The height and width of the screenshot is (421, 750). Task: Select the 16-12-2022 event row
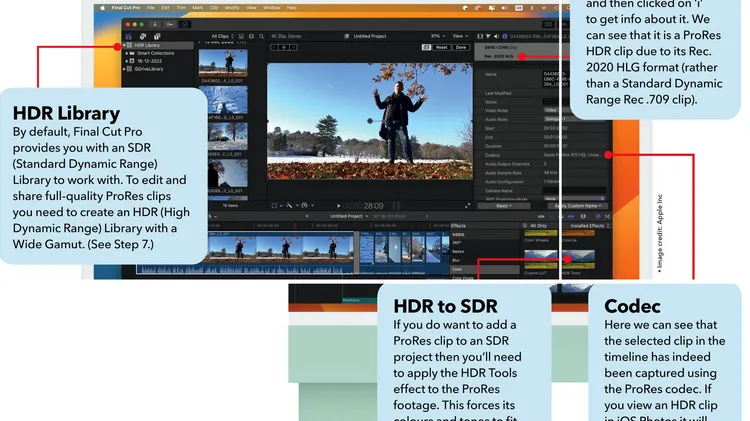point(158,61)
